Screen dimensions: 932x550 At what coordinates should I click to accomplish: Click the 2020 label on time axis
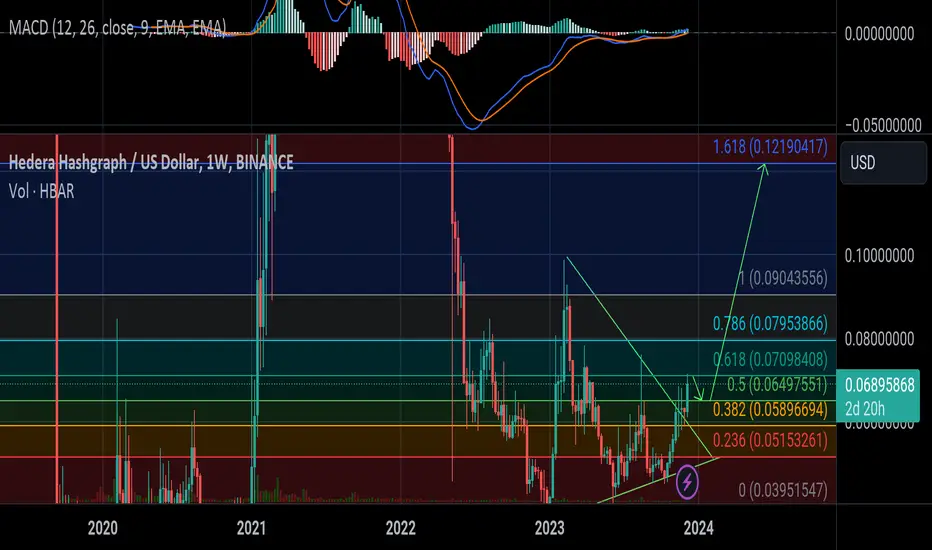point(102,528)
